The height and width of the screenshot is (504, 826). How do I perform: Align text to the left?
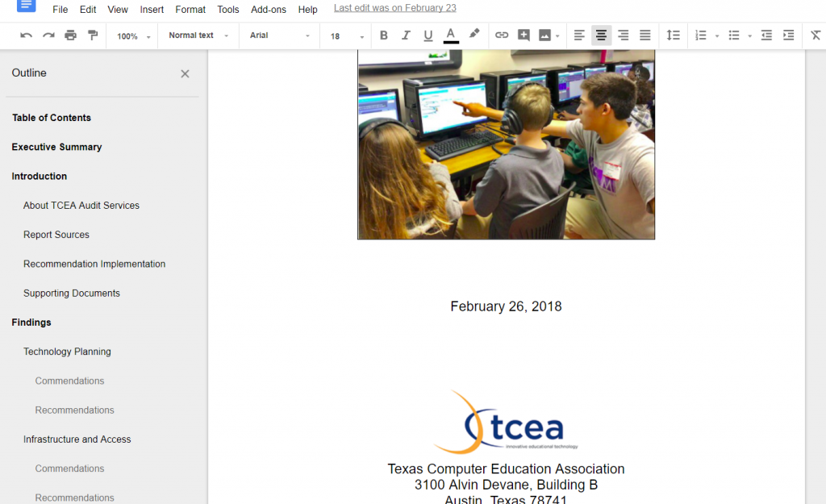tap(579, 35)
